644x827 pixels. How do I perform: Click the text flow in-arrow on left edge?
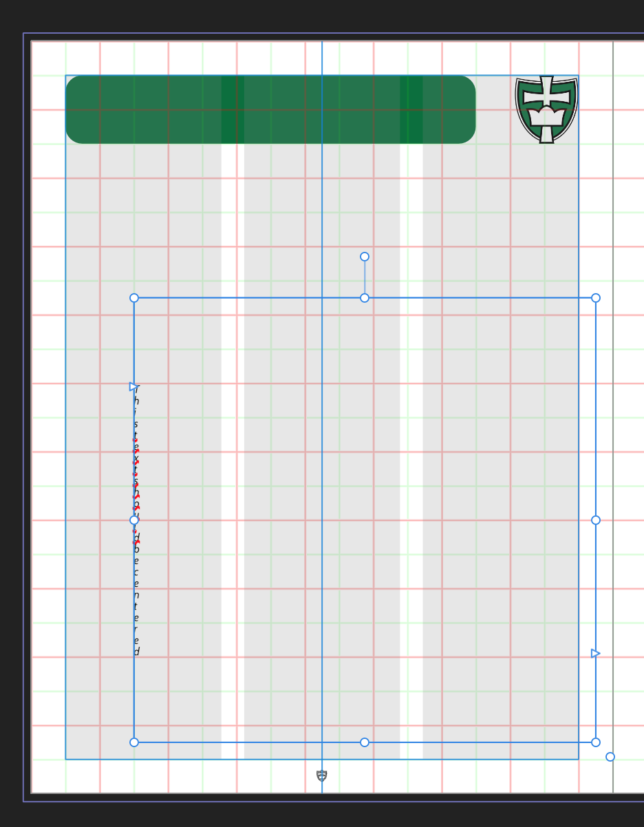pos(134,387)
